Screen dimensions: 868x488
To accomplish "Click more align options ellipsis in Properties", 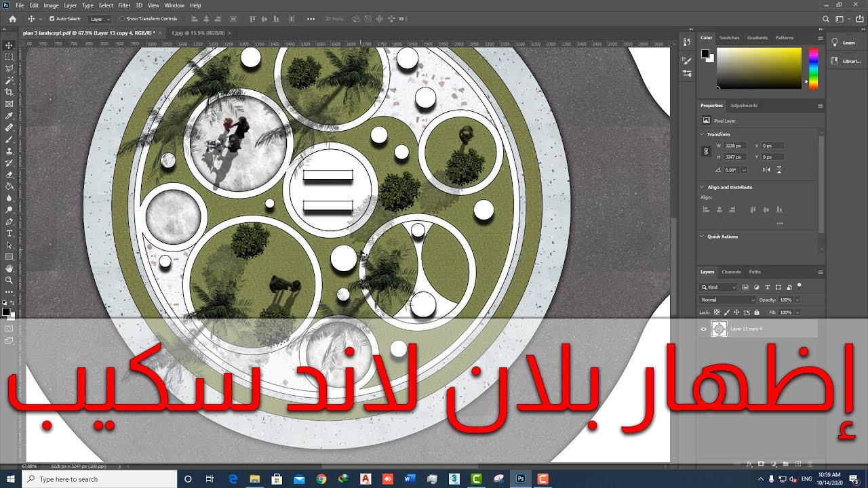I will 780,223.
